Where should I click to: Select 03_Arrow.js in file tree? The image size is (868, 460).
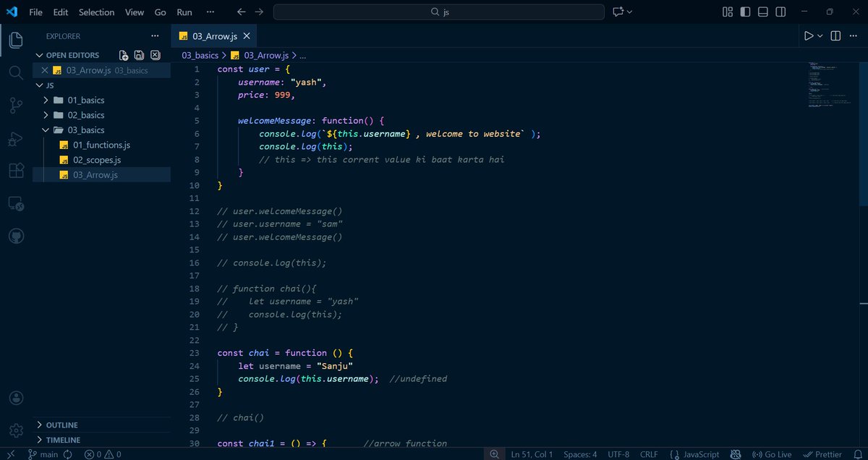pos(95,174)
